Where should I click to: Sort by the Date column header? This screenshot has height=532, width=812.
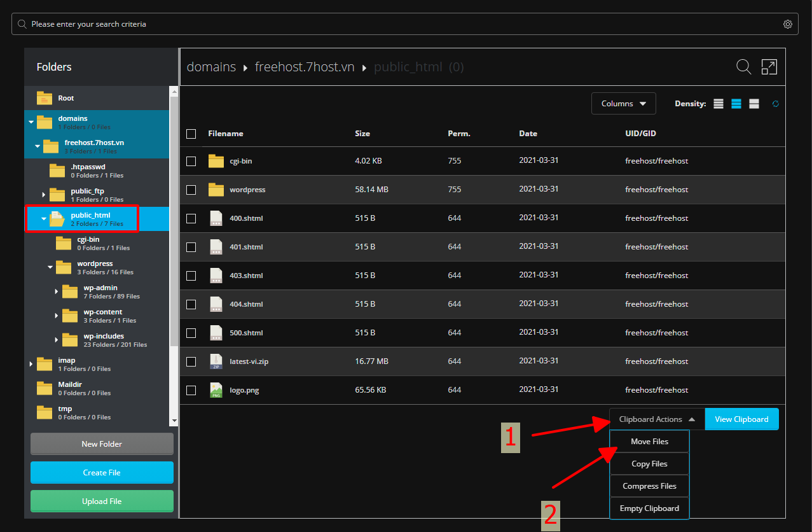point(528,134)
